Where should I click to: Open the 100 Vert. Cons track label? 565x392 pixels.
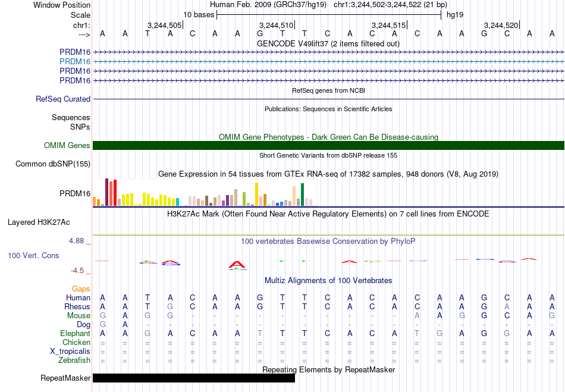(x=33, y=255)
